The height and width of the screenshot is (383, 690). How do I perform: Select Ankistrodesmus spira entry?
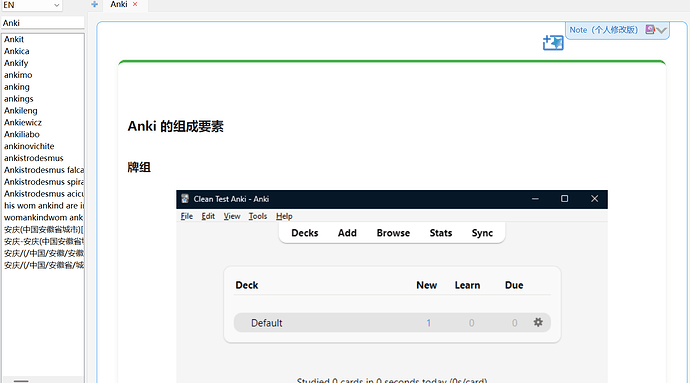tap(44, 182)
